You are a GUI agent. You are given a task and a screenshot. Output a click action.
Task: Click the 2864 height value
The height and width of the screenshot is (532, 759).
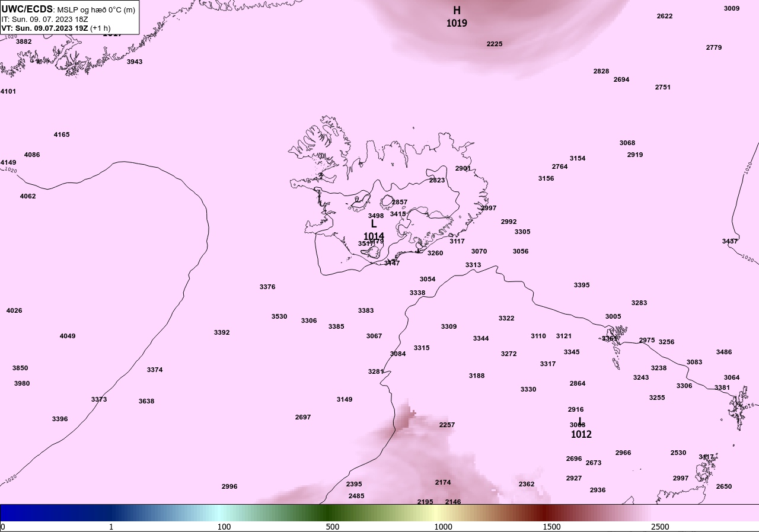(x=578, y=383)
